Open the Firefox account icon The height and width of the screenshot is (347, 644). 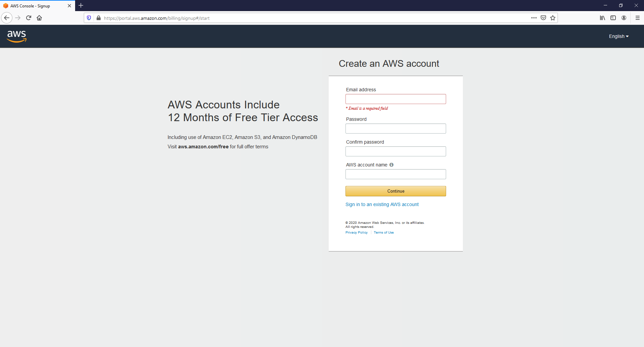[x=624, y=18]
